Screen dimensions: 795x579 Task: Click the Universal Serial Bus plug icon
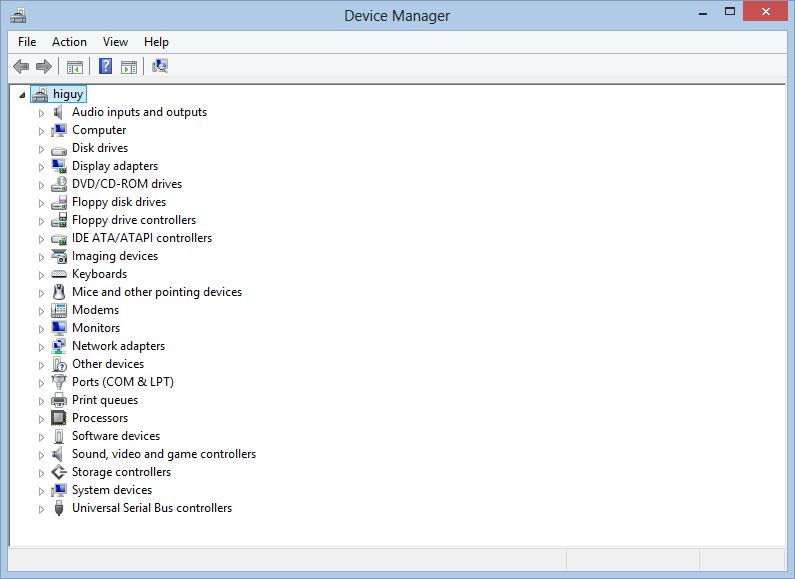point(59,508)
